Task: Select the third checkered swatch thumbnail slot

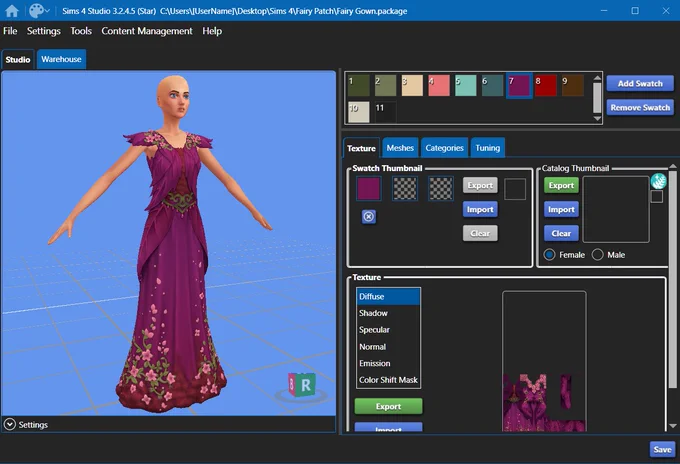Action: coord(441,189)
